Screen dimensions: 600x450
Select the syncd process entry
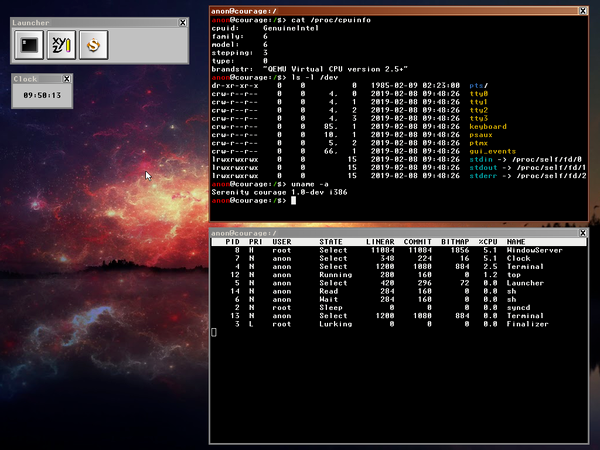pos(398,308)
